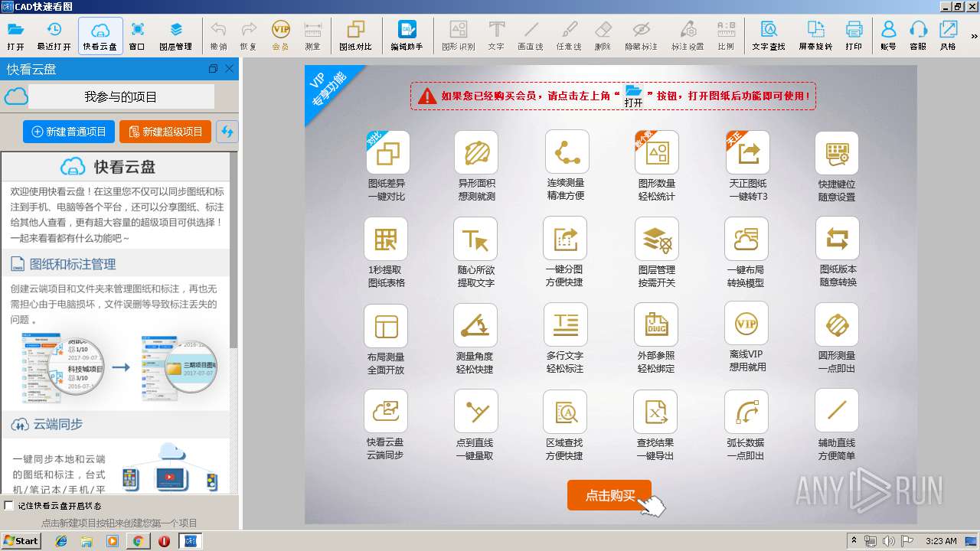
Task: Open 随心所欲提取文字 feature icon
Action: coord(476,239)
